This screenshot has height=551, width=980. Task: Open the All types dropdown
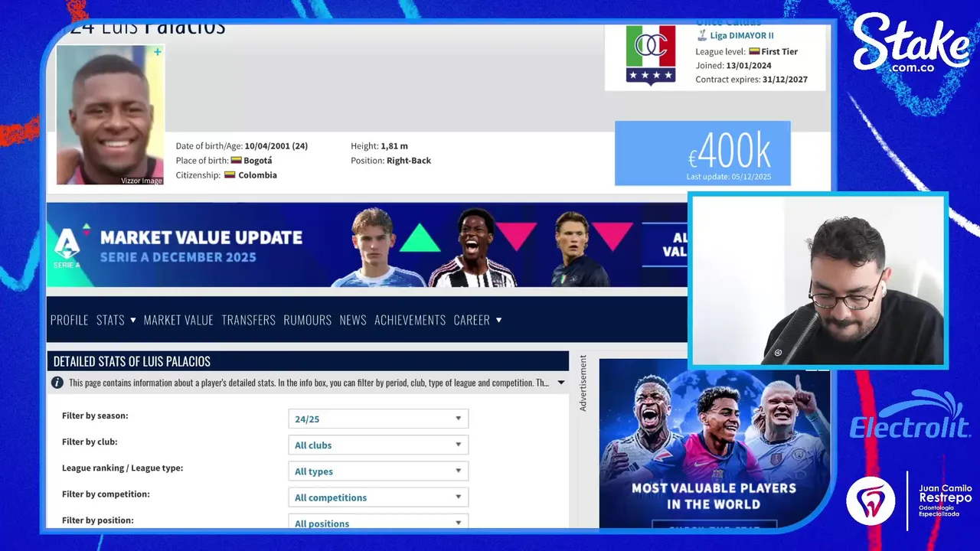coord(378,471)
